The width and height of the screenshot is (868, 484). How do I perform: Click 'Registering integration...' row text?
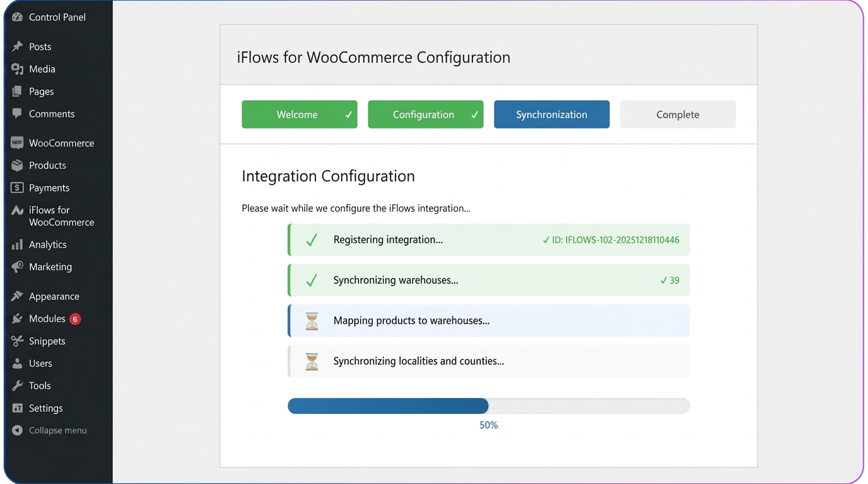pos(388,240)
